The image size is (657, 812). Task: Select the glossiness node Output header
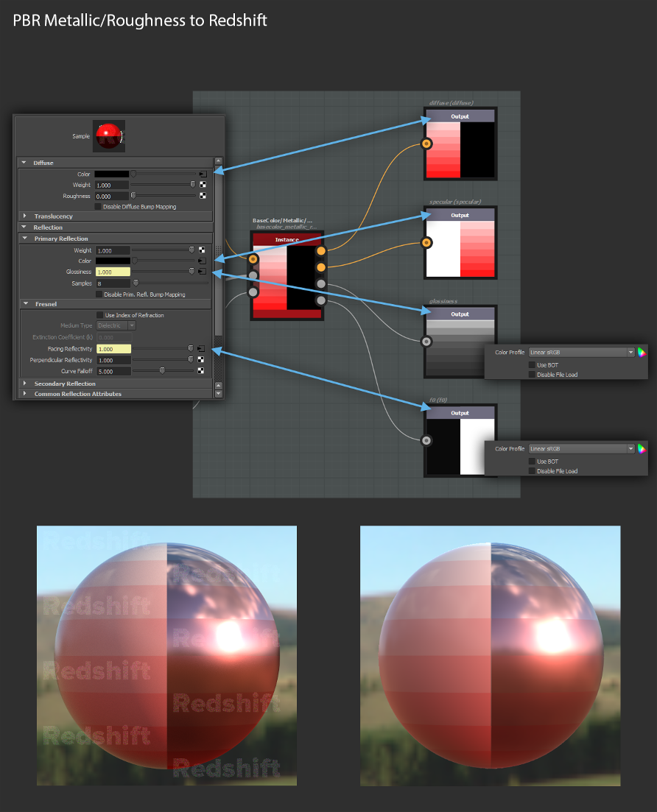(x=460, y=314)
